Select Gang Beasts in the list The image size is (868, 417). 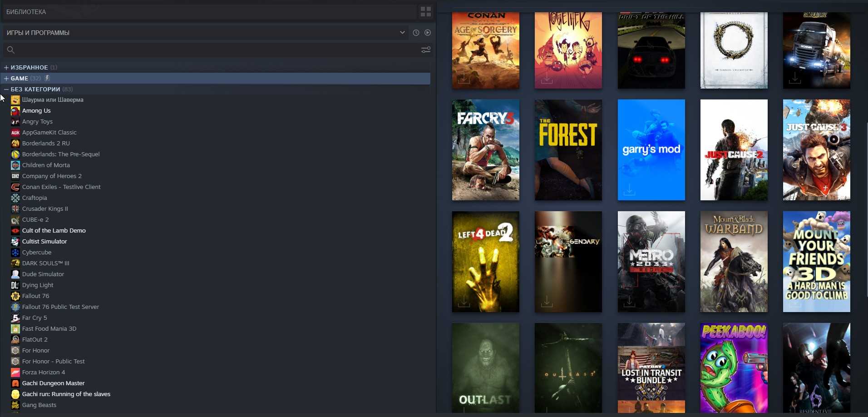click(x=39, y=405)
